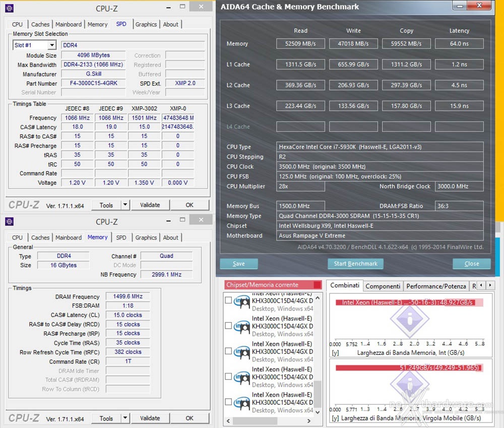Image resolution: width=504 pixels, height=428 pixels.
Task: Click OK in the SPD CPU-Z window
Action: pyautogui.click(x=190, y=205)
